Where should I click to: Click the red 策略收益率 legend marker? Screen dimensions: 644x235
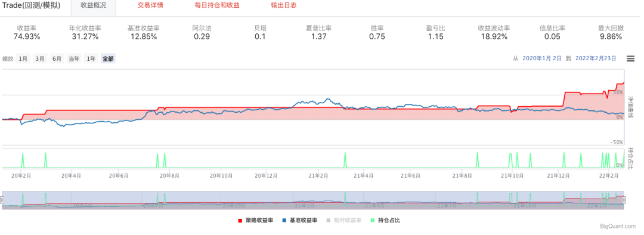click(240, 221)
